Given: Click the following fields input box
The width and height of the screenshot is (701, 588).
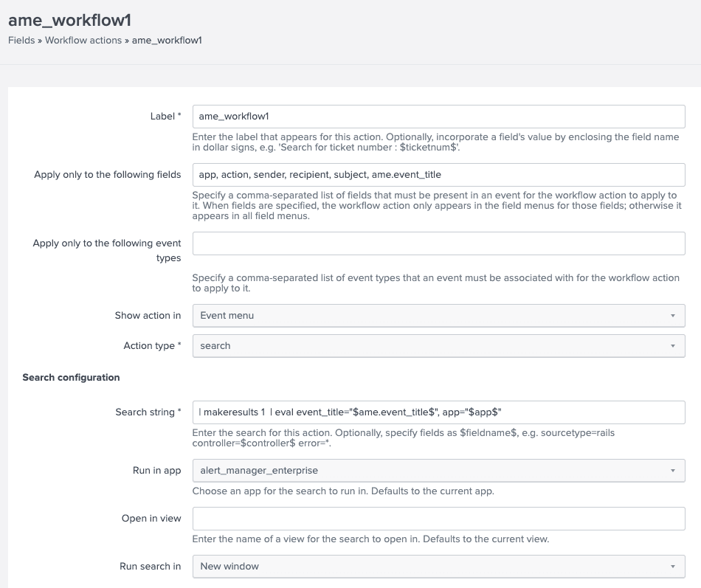Looking at the screenshot, I should (x=438, y=175).
